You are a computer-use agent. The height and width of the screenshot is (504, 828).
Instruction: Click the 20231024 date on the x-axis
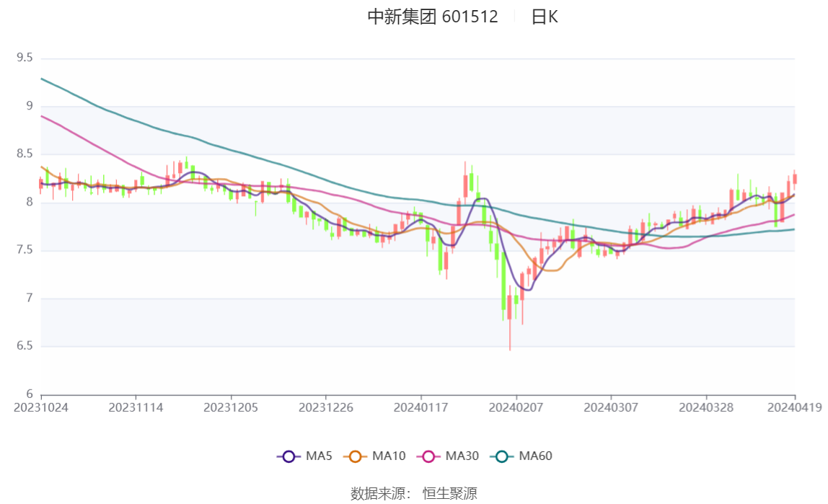pyautogui.click(x=41, y=407)
